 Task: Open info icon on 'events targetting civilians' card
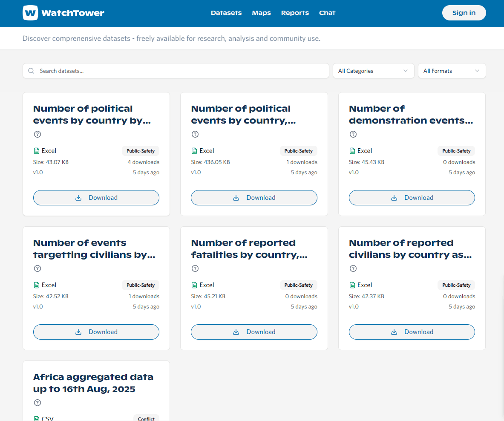point(37,268)
